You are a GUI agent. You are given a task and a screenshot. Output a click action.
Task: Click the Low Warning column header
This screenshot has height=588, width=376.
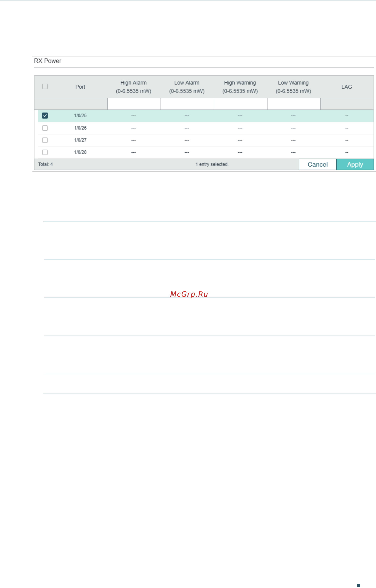pos(293,87)
